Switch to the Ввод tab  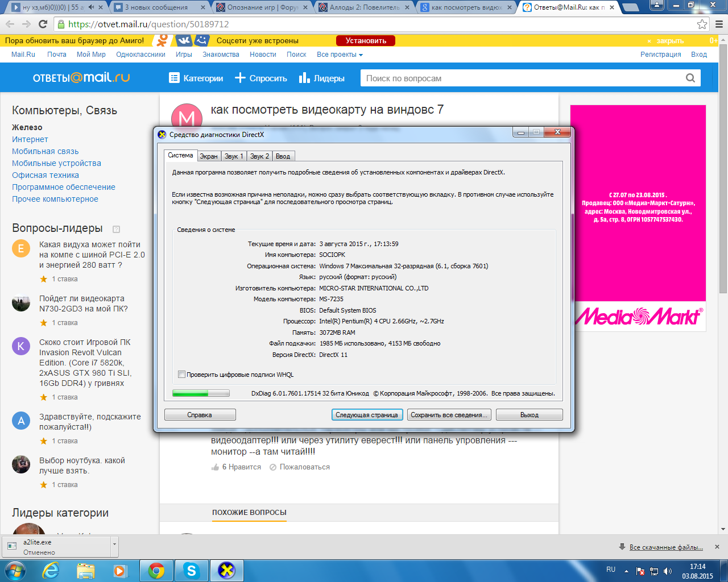pos(283,156)
